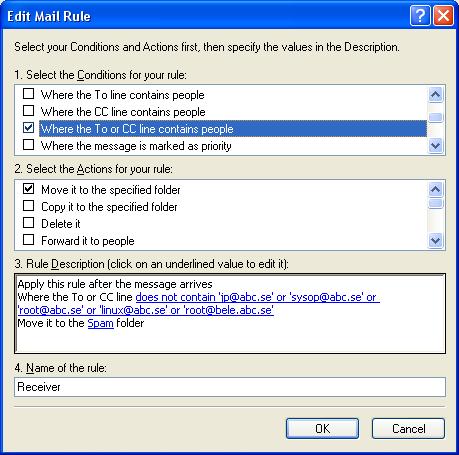Uncheck 'Move it to the specified folder'
This screenshot has height=455, width=459.
(28, 189)
